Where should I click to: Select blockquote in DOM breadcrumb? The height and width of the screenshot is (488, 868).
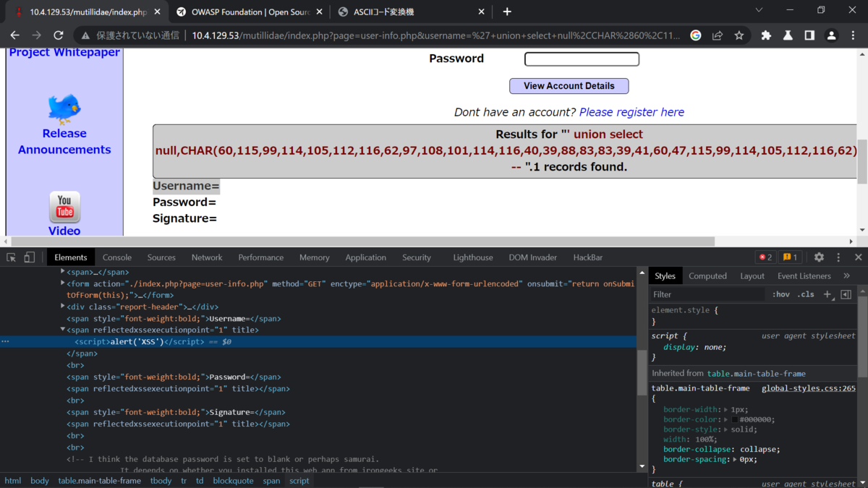(x=234, y=481)
